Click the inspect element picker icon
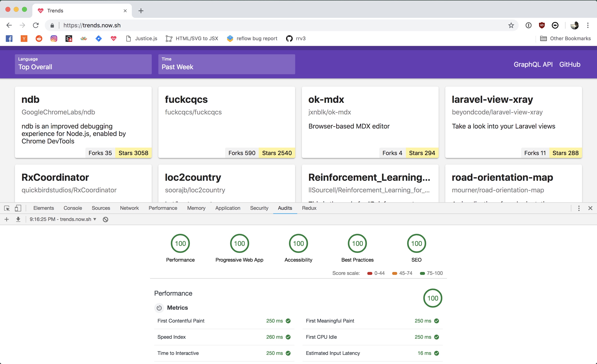 coord(7,208)
